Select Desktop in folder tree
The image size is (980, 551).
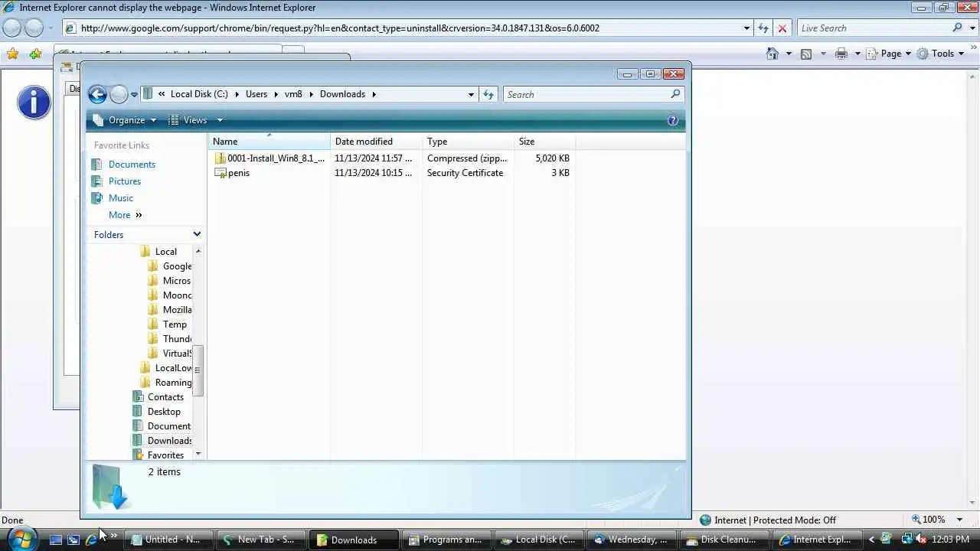164,412
